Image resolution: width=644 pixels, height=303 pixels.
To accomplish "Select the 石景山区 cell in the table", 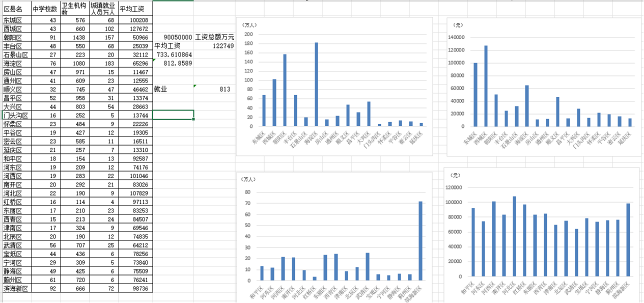I will (x=16, y=55).
